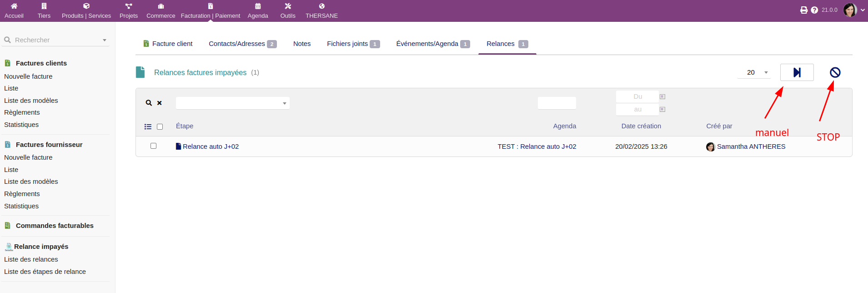Open the Relance auto J+02 link
Viewport: 868px width, 293px height.
coord(211,146)
